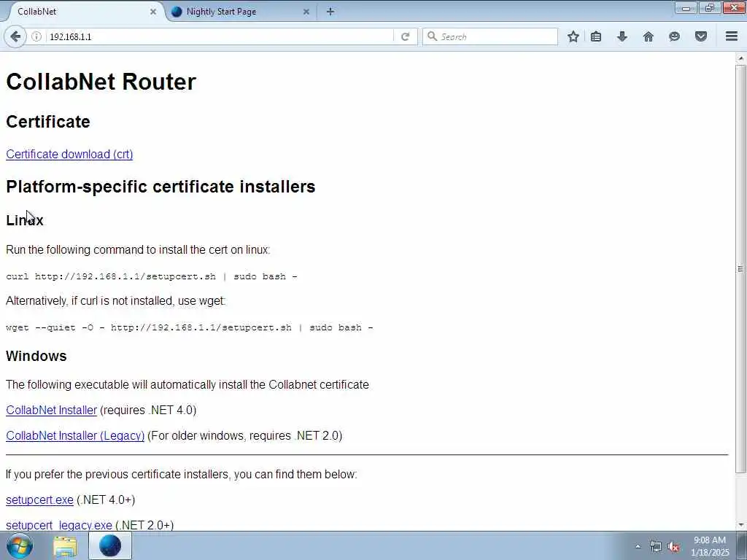The image size is (747, 560).
Task: Click the address bar showing 192.168.1.1
Action: 219,36
